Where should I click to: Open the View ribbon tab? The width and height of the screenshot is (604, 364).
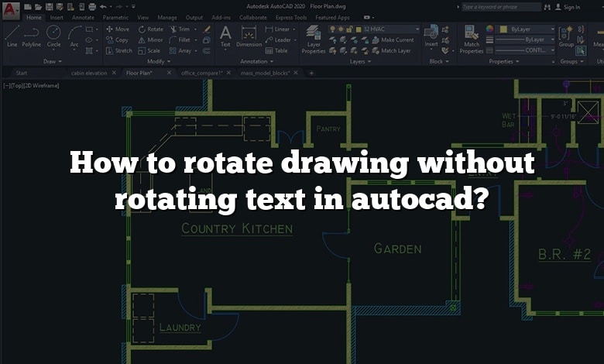pyautogui.click(x=143, y=17)
